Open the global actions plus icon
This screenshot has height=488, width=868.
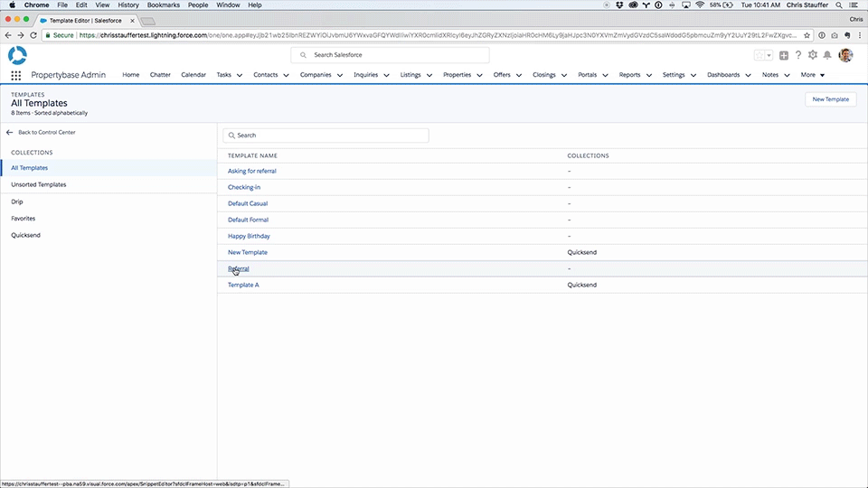784,55
